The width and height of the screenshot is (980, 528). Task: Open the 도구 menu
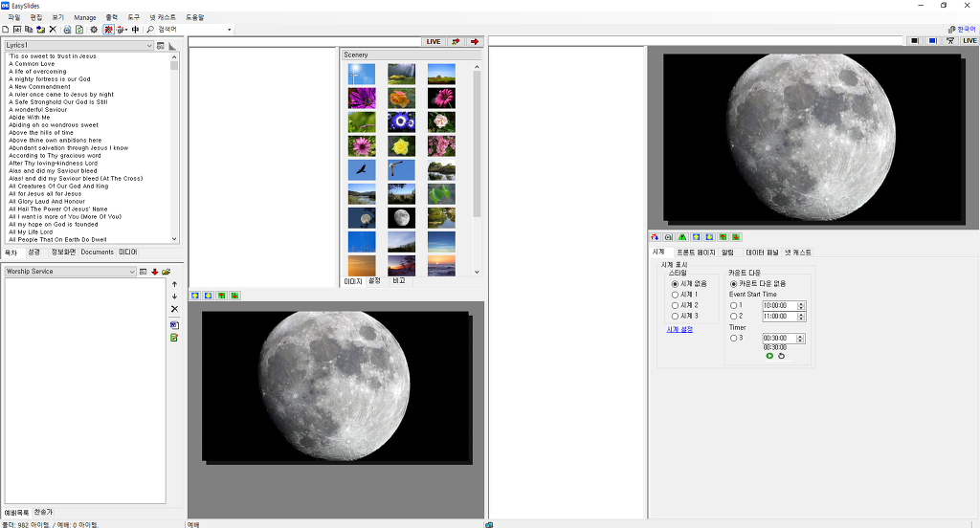pos(133,17)
